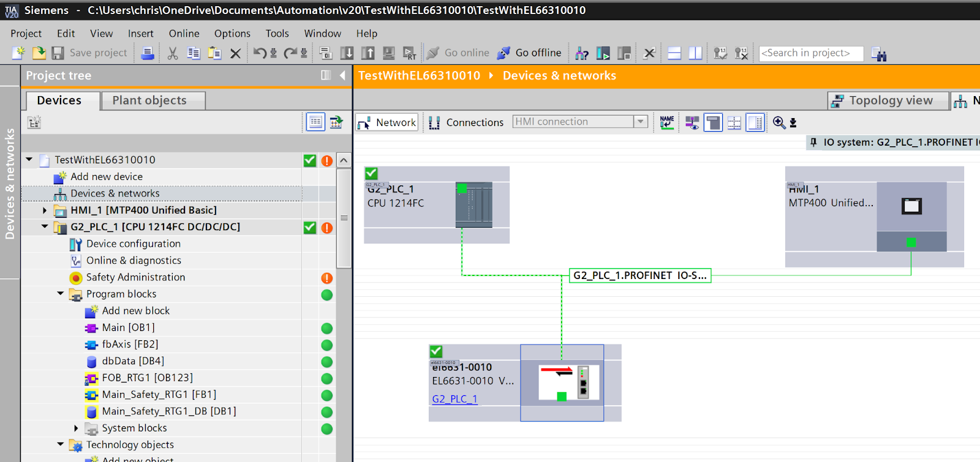Undo the last action with the arrow icon

[x=260, y=53]
